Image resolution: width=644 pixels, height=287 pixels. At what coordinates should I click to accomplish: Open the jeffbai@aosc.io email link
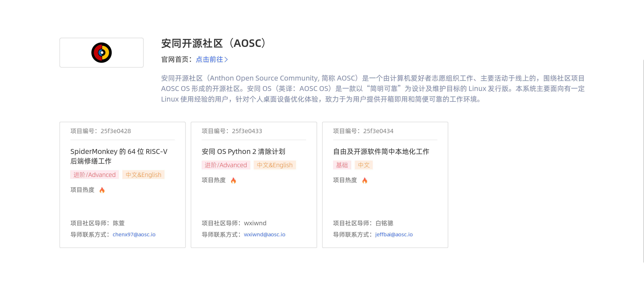pos(394,234)
